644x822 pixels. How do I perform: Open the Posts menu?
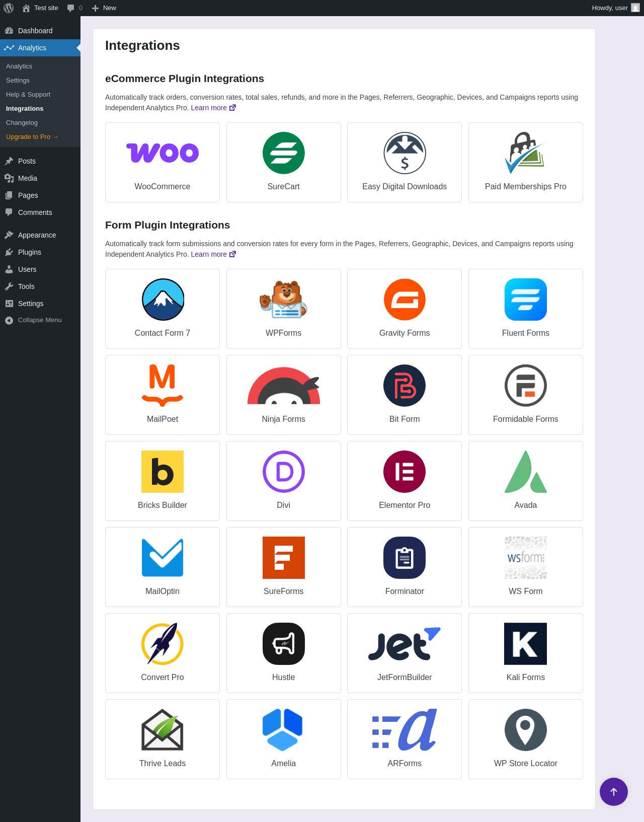pos(40,161)
